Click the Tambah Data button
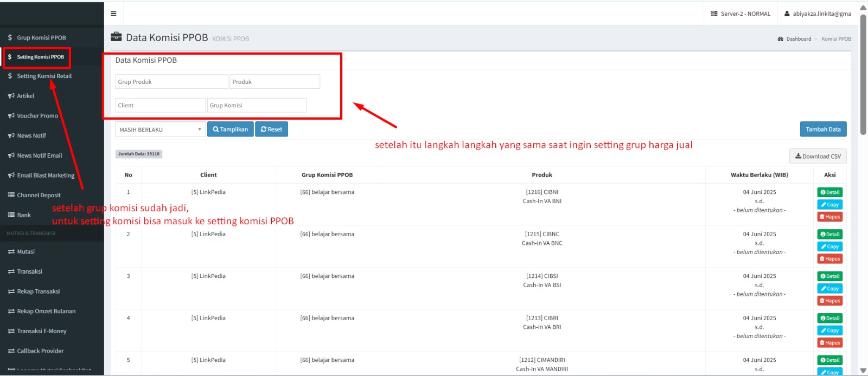The width and height of the screenshot is (868, 376). pyautogui.click(x=823, y=129)
